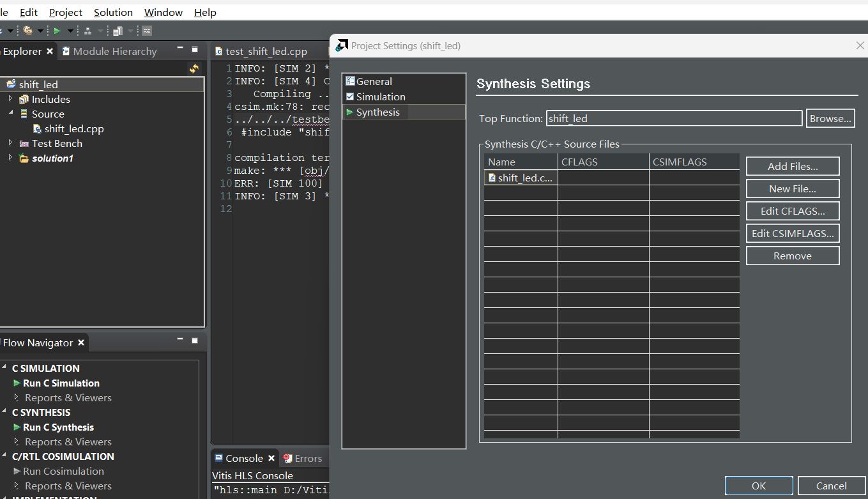Click the Source stack icon in Explorer
This screenshot has width=868, height=499.
tap(24, 114)
